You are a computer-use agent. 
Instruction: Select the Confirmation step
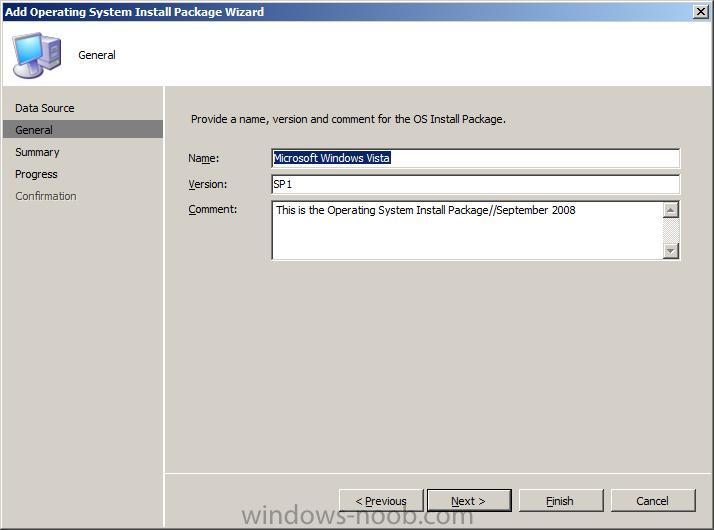pyautogui.click(x=46, y=196)
